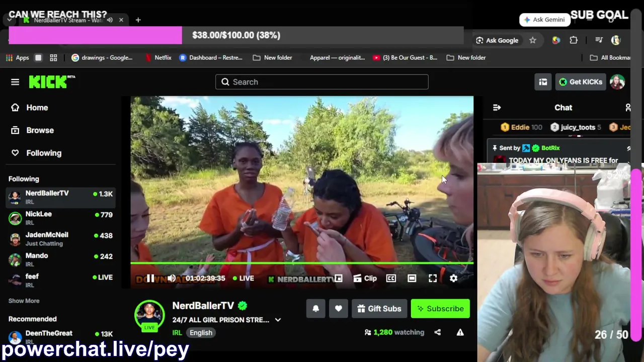Expand followed channels with Show More
644x362 pixels.
point(24,301)
